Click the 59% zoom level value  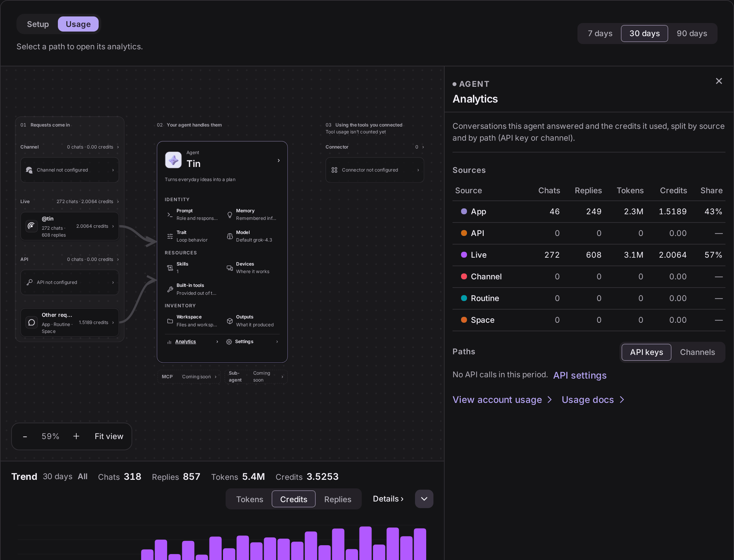point(50,436)
